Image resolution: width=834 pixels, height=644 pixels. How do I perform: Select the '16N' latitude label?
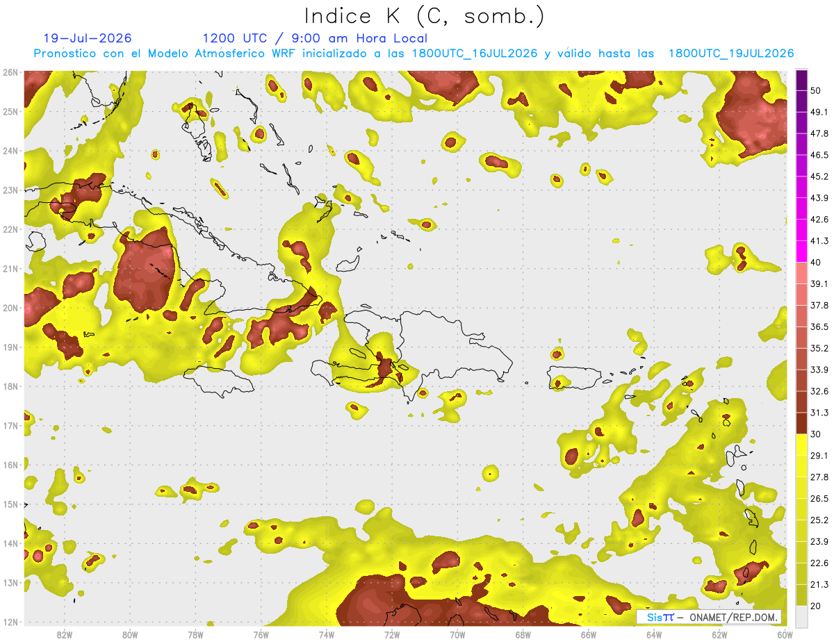point(10,465)
